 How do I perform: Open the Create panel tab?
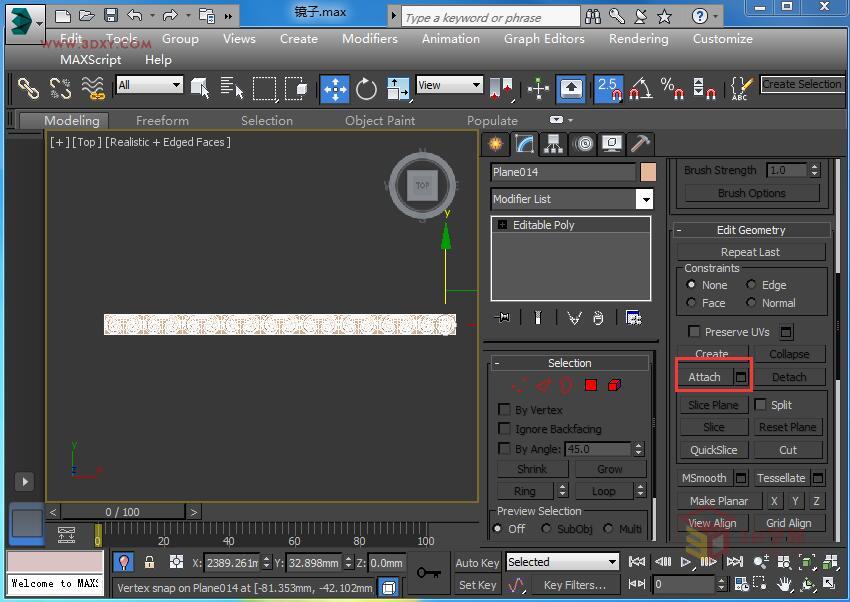(x=495, y=144)
